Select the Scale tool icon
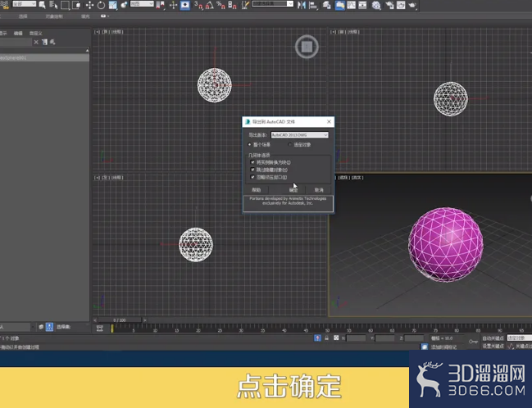 (x=112, y=5)
